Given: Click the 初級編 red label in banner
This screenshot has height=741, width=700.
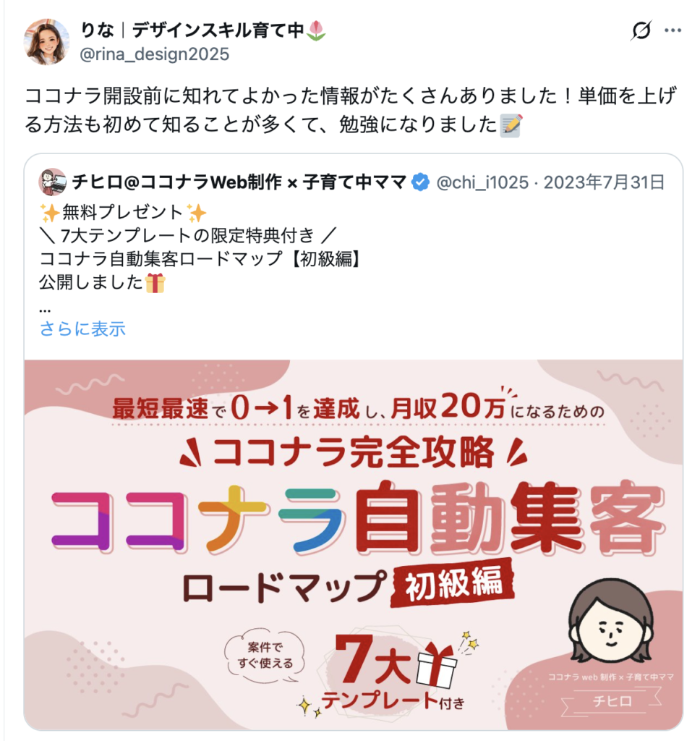Looking at the screenshot, I should tap(453, 583).
